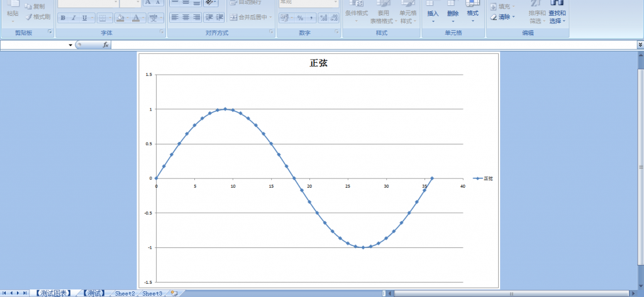
Task: Align text right
Action: coord(196,17)
